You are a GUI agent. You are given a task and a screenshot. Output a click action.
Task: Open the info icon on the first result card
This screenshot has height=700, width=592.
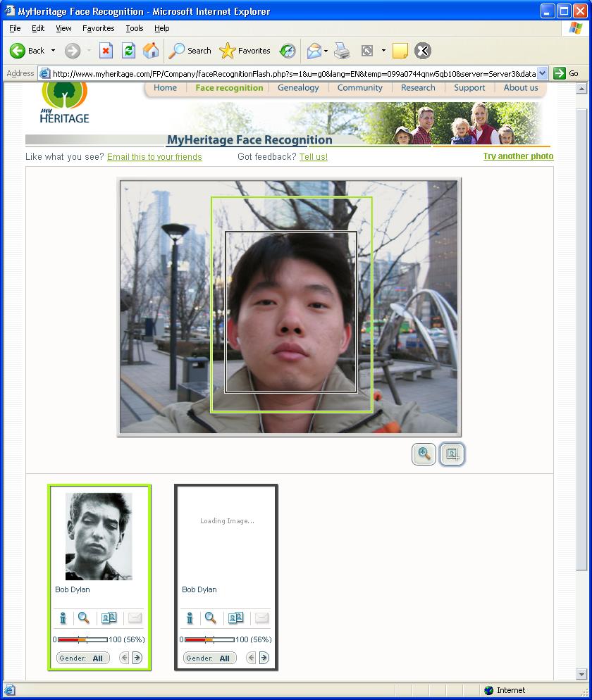pos(63,618)
